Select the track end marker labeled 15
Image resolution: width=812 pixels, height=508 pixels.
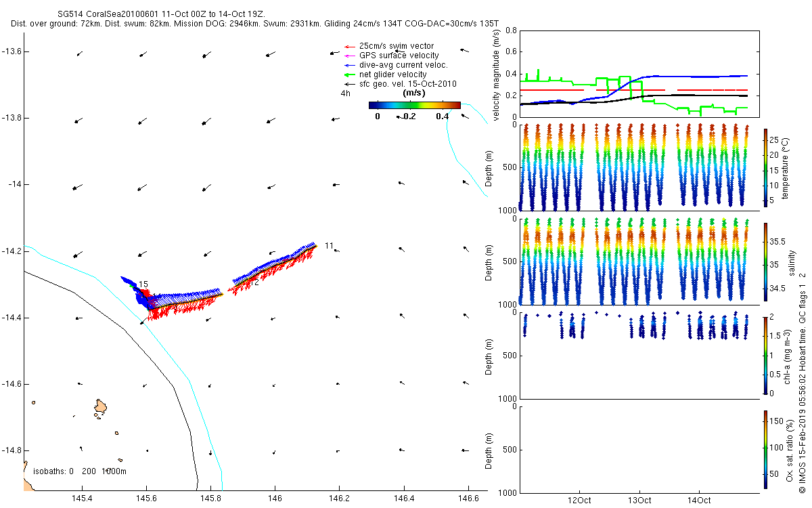click(143, 284)
